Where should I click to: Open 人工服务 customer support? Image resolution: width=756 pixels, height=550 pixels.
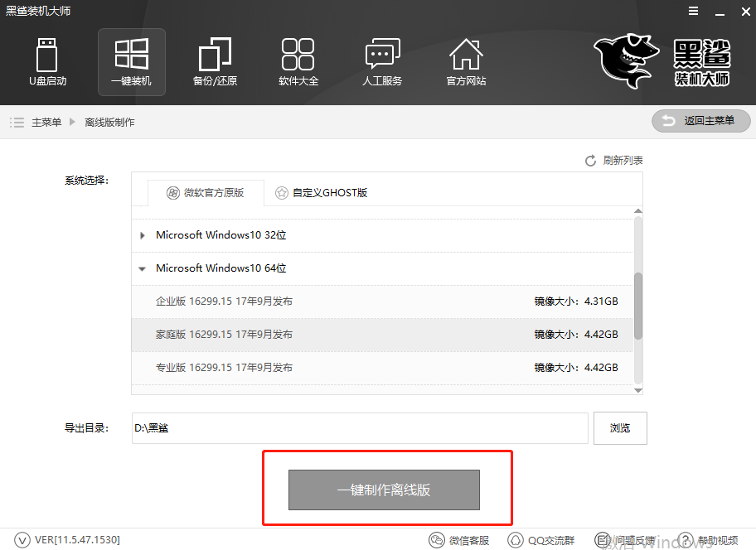tap(382, 62)
